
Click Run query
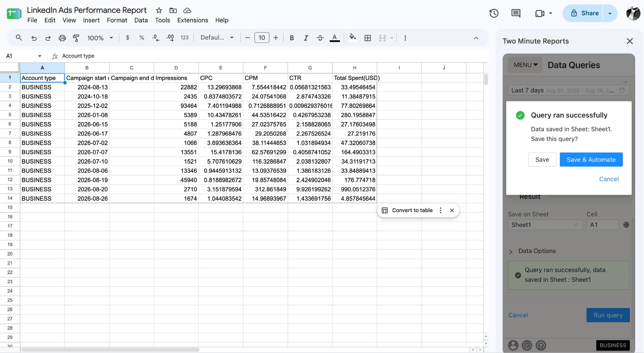pos(608,315)
